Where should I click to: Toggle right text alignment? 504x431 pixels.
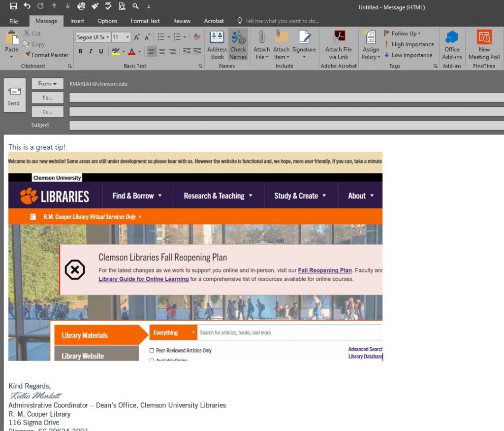tap(173, 51)
